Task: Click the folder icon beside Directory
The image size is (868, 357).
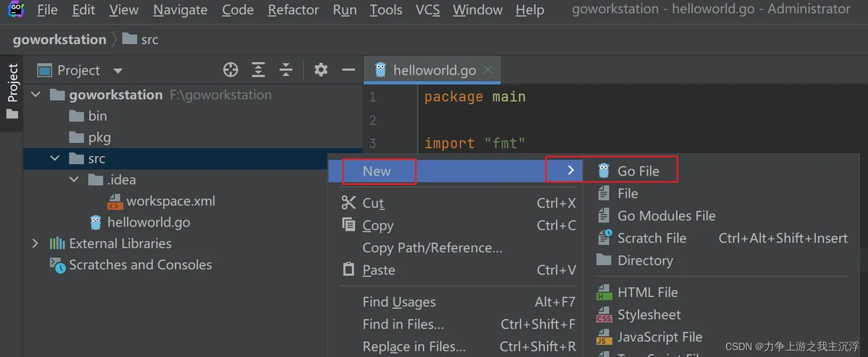Action: tap(604, 260)
